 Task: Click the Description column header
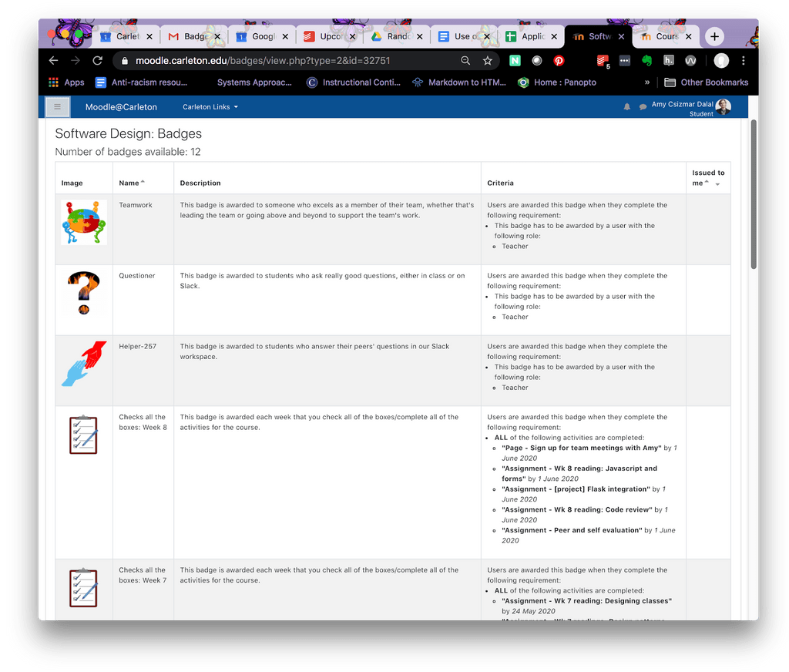click(x=200, y=183)
